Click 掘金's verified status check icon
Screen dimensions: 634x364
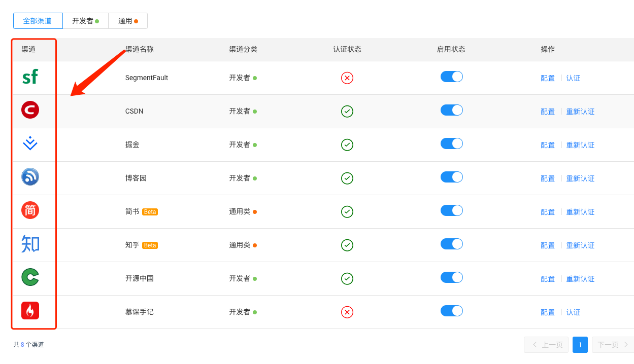pyautogui.click(x=347, y=145)
